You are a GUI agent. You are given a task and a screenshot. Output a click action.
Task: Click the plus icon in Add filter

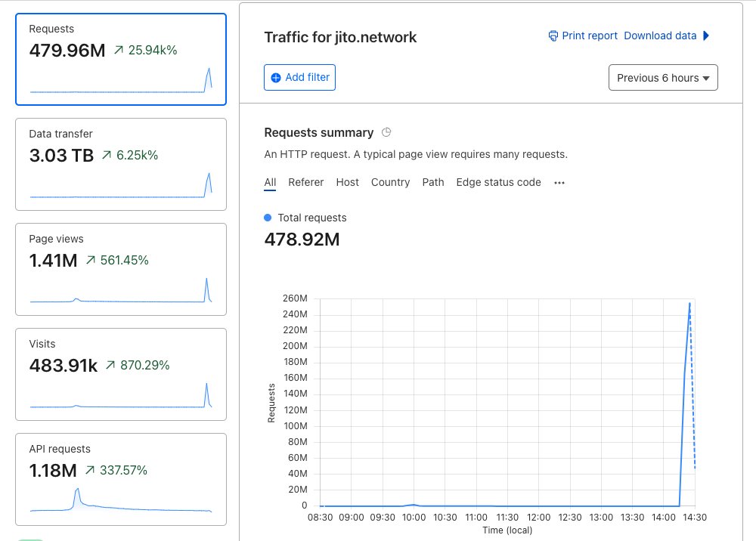276,78
